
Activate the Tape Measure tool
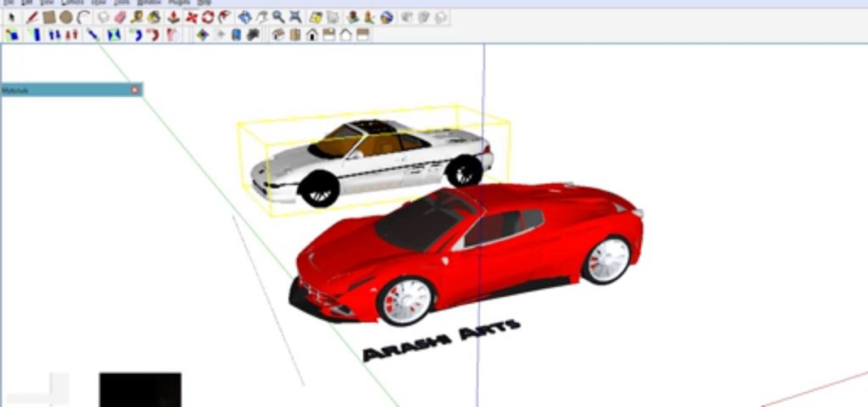pyautogui.click(x=137, y=18)
